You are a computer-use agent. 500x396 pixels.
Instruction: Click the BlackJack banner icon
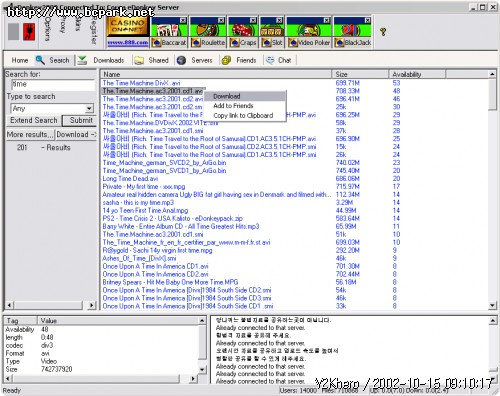click(353, 30)
